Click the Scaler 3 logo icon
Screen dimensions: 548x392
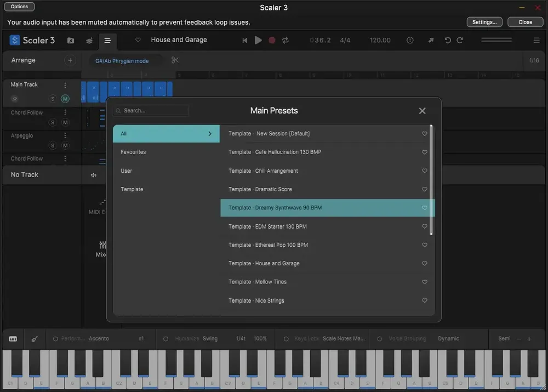coord(14,40)
